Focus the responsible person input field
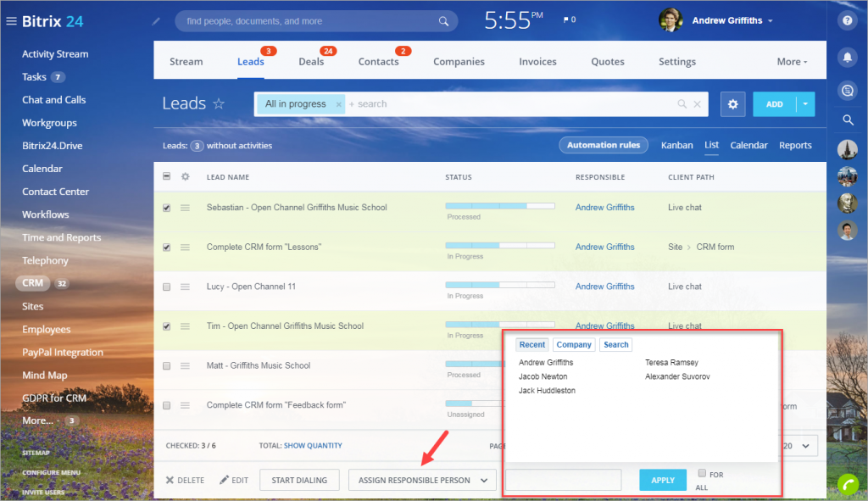Viewport: 868px width, 501px height. click(564, 480)
